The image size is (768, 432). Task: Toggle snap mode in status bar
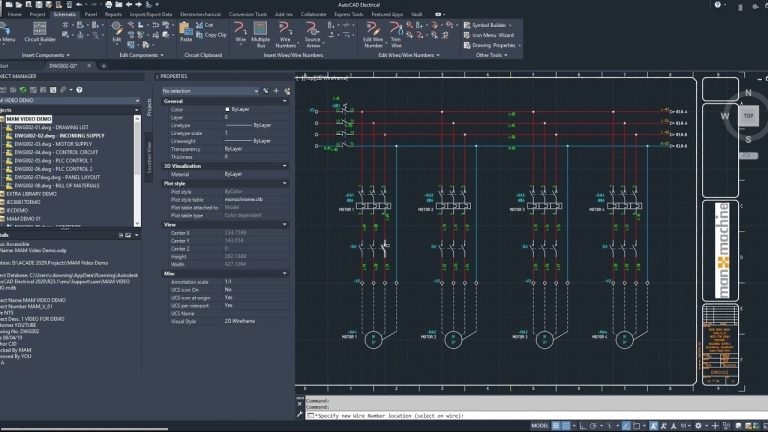pos(566,426)
